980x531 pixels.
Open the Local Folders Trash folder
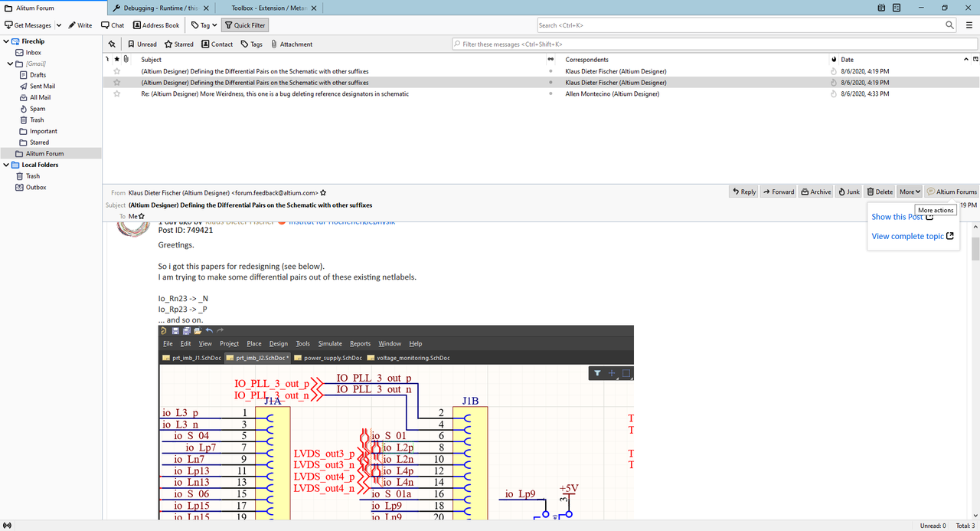[33, 176]
